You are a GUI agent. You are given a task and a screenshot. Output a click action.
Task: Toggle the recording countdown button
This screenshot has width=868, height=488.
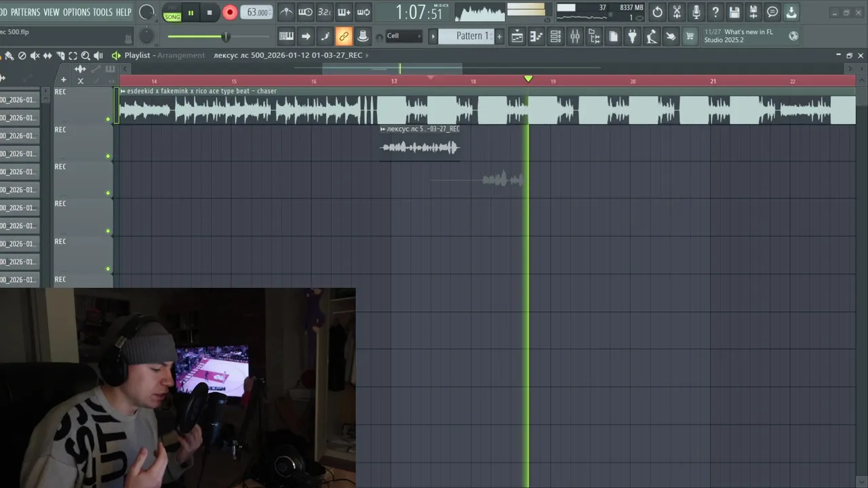click(325, 12)
